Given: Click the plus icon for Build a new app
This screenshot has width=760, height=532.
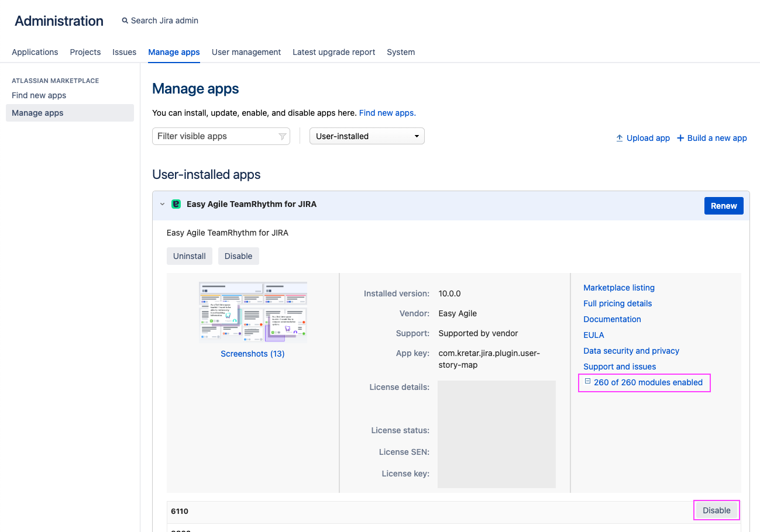Looking at the screenshot, I should click(680, 138).
